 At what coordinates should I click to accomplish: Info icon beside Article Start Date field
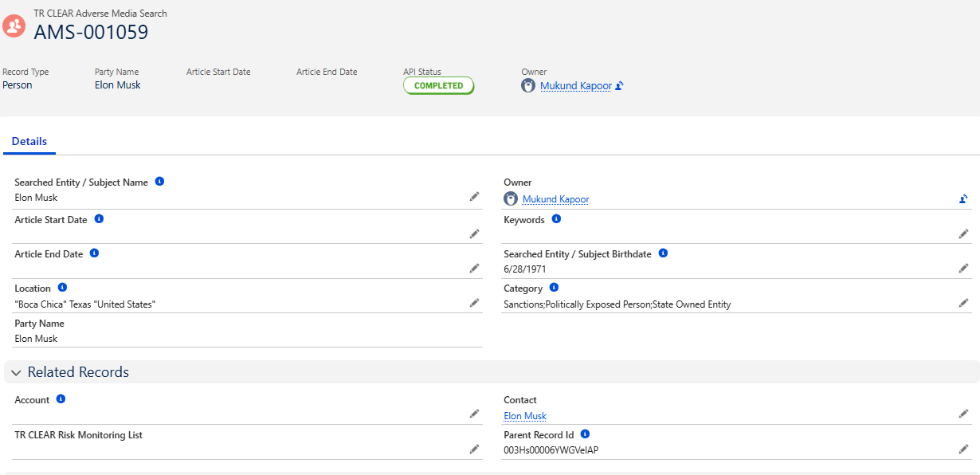[99, 218]
